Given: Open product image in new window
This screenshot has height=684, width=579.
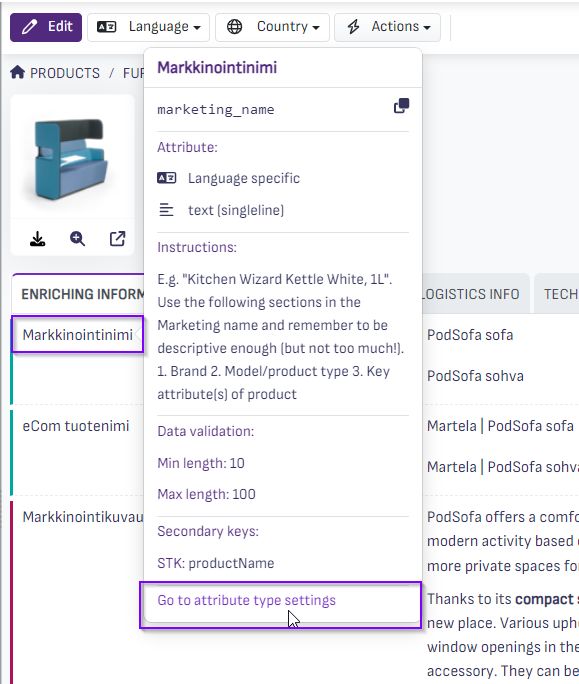Looking at the screenshot, I should (117, 239).
